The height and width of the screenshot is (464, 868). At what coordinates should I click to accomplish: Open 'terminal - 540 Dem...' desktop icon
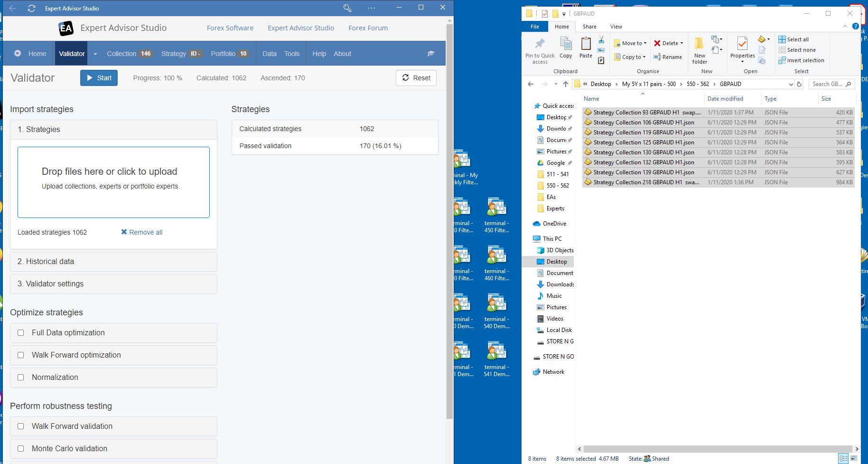coord(496,312)
